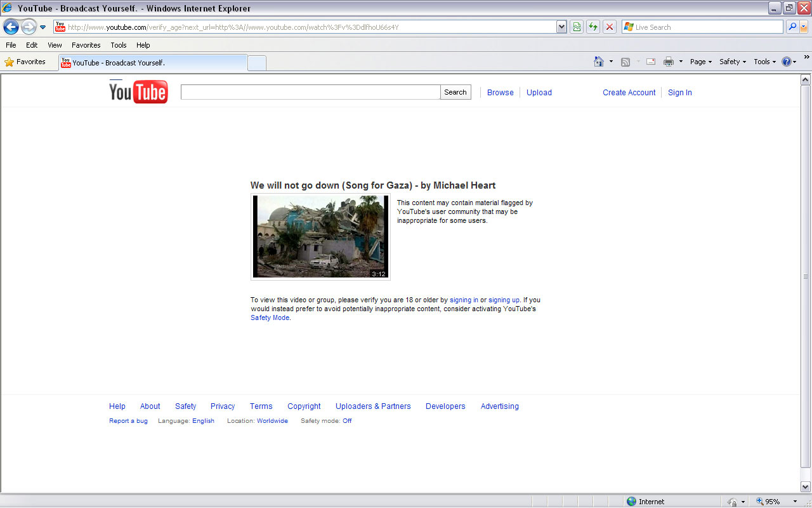812x508 pixels.
Task: Open the Upload link
Action: click(539, 93)
